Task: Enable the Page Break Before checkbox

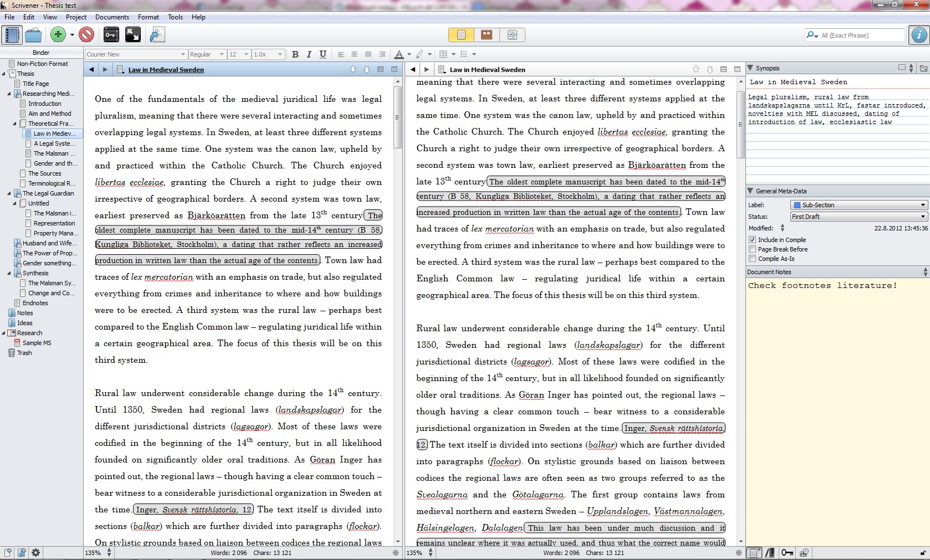Action: [752, 249]
